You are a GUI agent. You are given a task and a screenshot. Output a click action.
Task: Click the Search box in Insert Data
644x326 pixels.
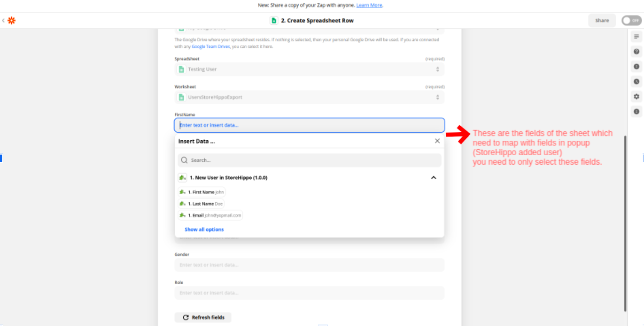pyautogui.click(x=310, y=160)
